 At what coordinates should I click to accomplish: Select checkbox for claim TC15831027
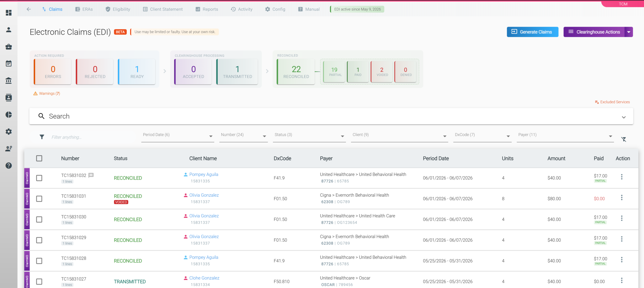39,281
